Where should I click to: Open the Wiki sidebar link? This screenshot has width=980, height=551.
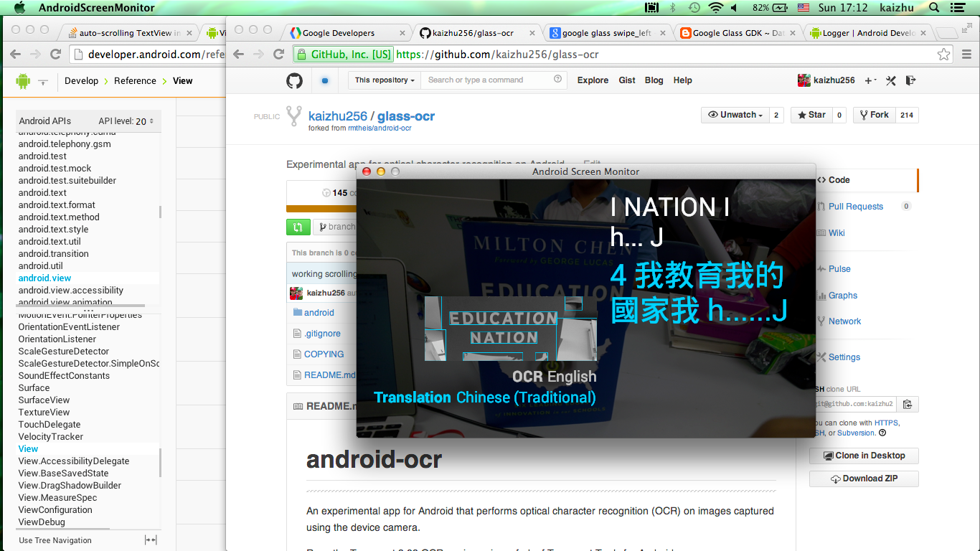point(837,233)
